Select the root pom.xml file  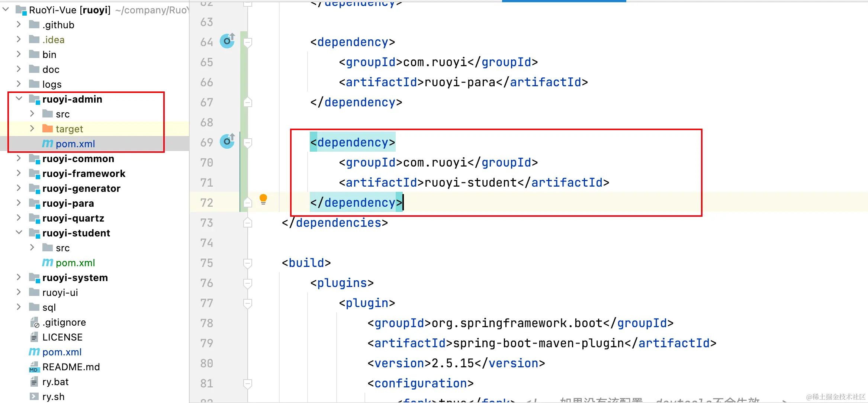point(62,352)
